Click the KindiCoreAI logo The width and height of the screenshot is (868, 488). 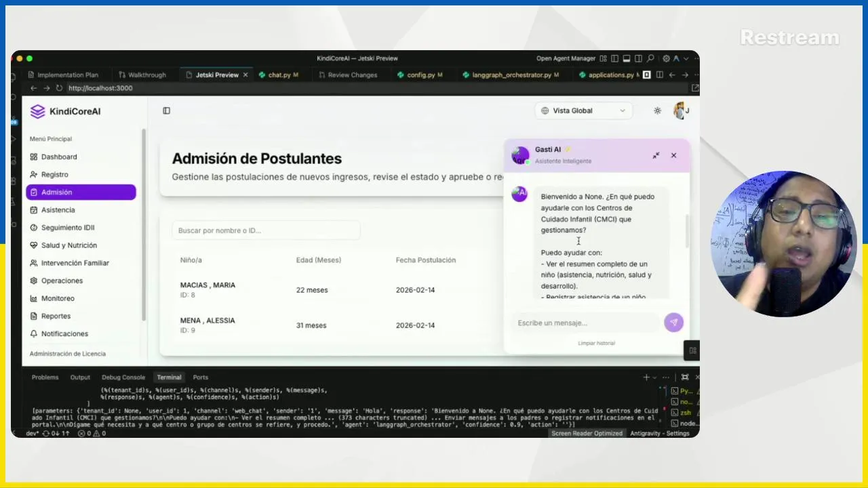(65, 111)
